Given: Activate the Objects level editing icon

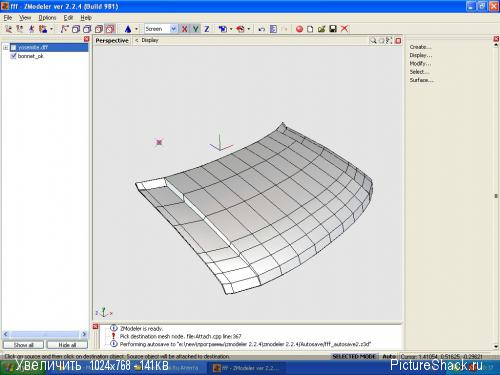Looking at the screenshot, I should point(43,29).
